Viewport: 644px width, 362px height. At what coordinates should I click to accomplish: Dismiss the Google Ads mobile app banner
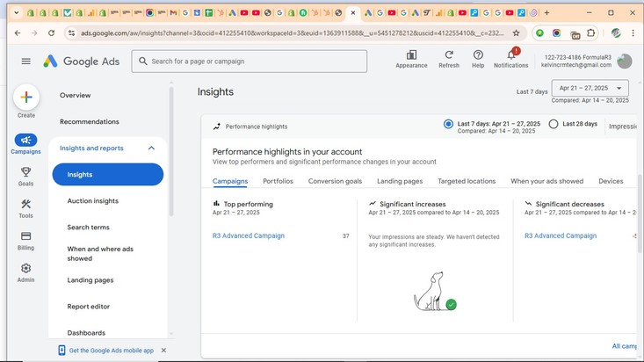tap(163, 350)
